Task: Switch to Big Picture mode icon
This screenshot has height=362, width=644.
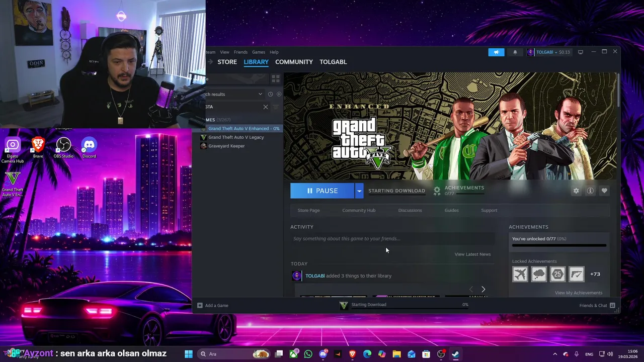Action: pos(580,52)
